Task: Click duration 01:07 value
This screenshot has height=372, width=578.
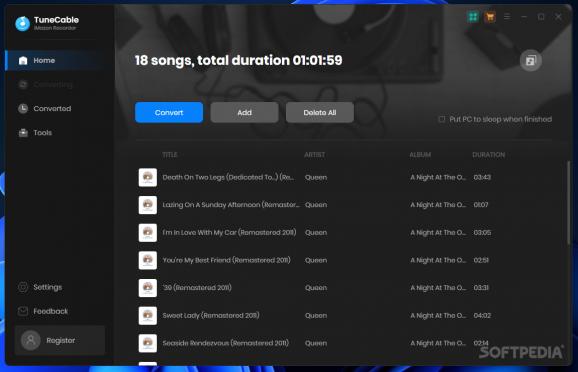Action: click(481, 205)
